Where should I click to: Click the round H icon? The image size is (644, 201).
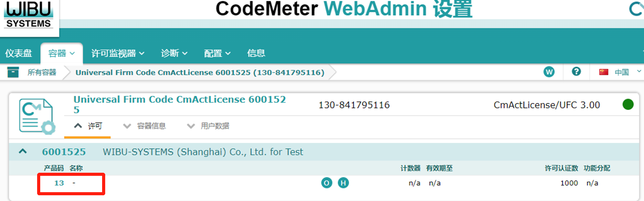tap(343, 183)
